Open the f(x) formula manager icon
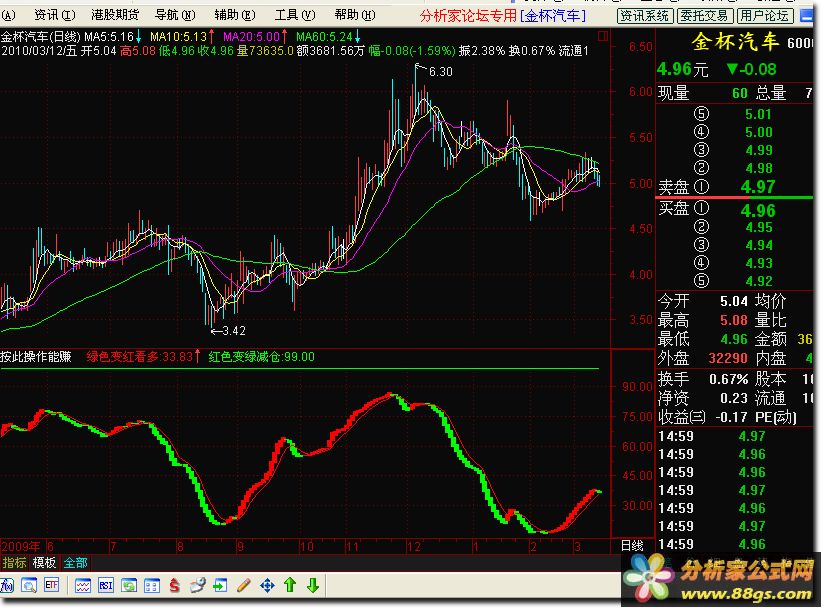The image size is (823, 609). pos(7,586)
